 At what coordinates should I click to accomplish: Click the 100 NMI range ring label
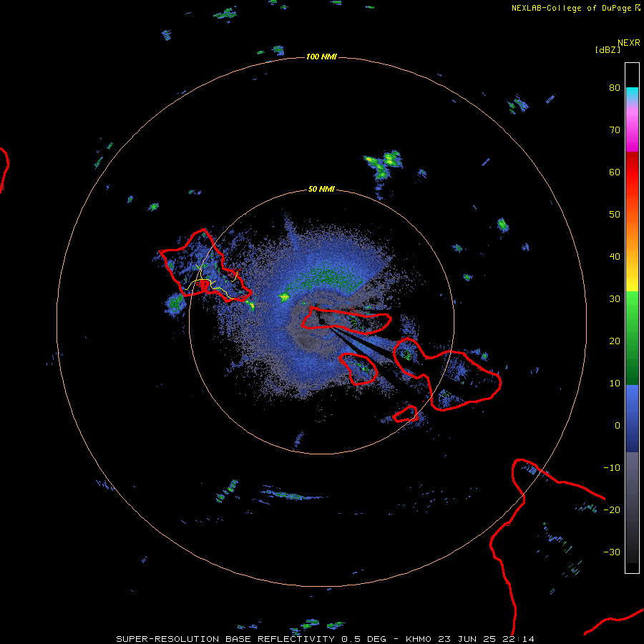click(321, 57)
